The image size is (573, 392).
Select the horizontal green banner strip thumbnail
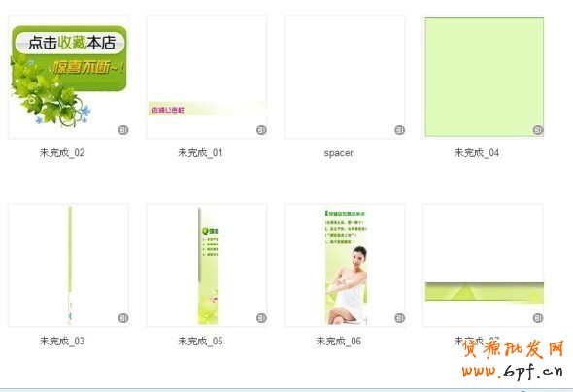coord(483,265)
